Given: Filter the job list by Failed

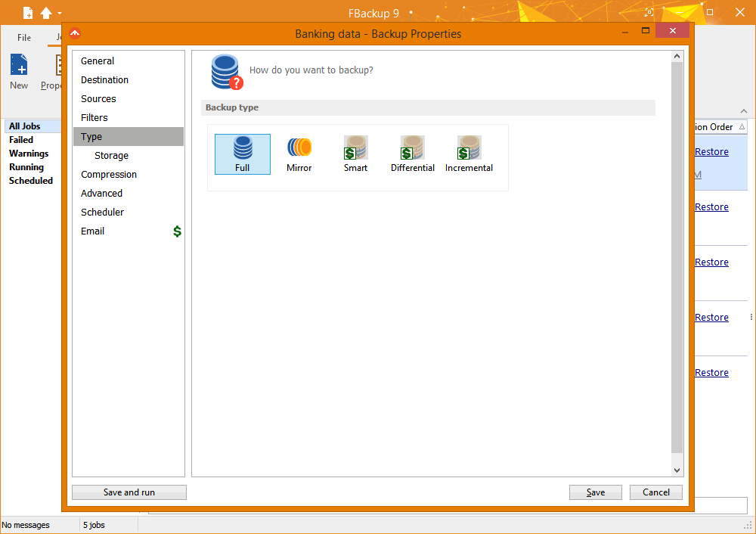Looking at the screenshot, I should tap(21, 140).
